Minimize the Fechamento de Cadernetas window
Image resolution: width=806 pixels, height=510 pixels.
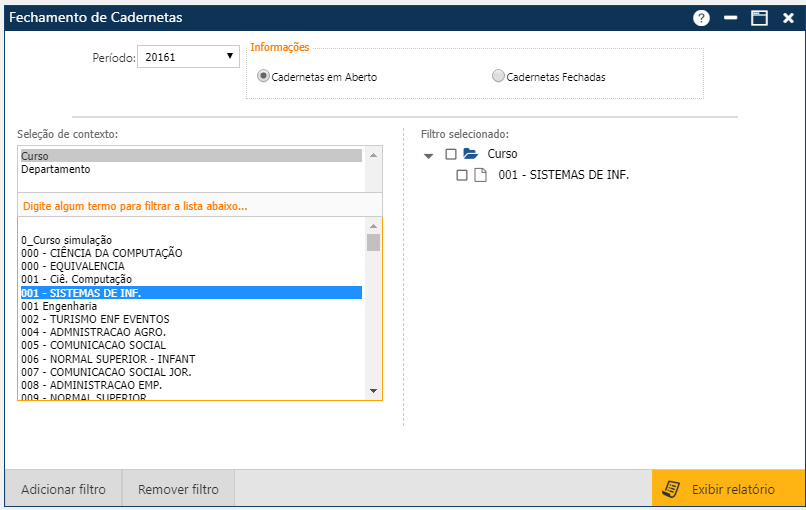click(x=731, y=18)
